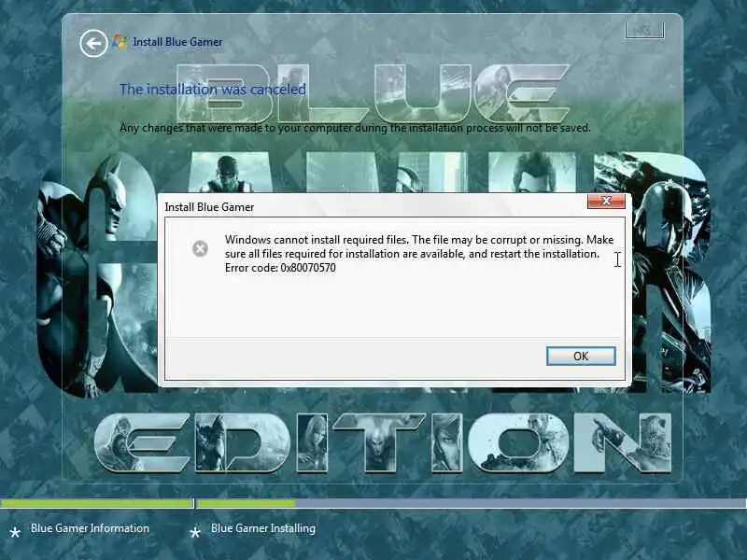Viewport: 747px width, 560px height.
Task: Click 'Blue Gamer Information' step label
Action: pos(90,528)
